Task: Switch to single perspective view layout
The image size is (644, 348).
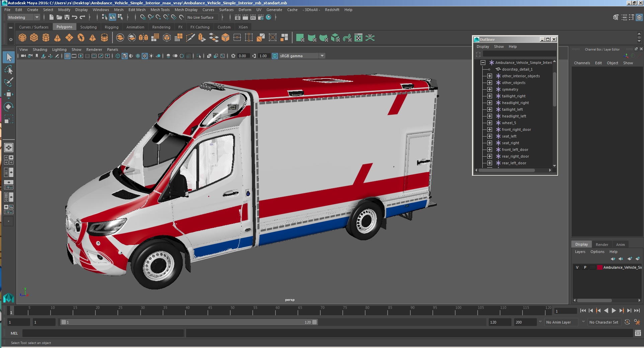Action: click(9, 148)
